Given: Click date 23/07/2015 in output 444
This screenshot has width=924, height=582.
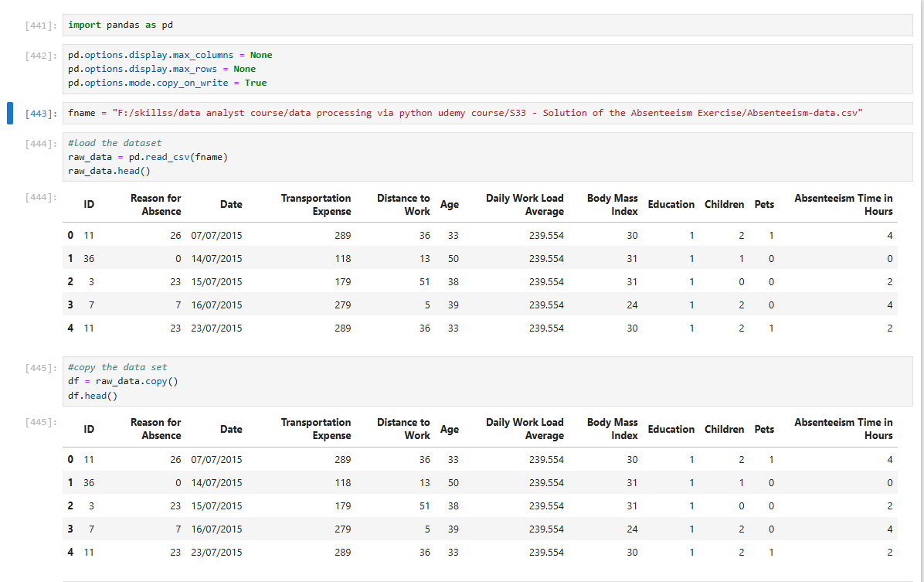Looking at the screenshot, I should 216,328.
